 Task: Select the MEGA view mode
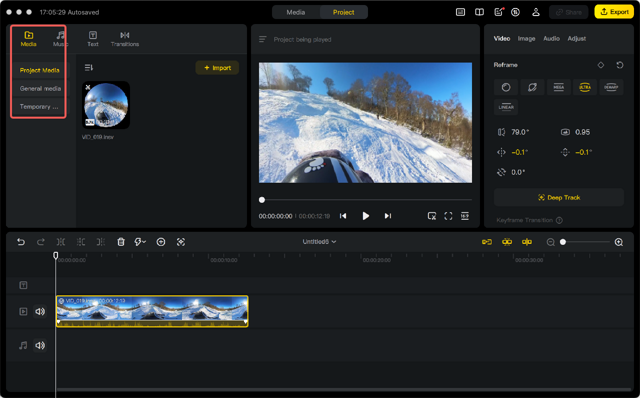click(558, 87)
